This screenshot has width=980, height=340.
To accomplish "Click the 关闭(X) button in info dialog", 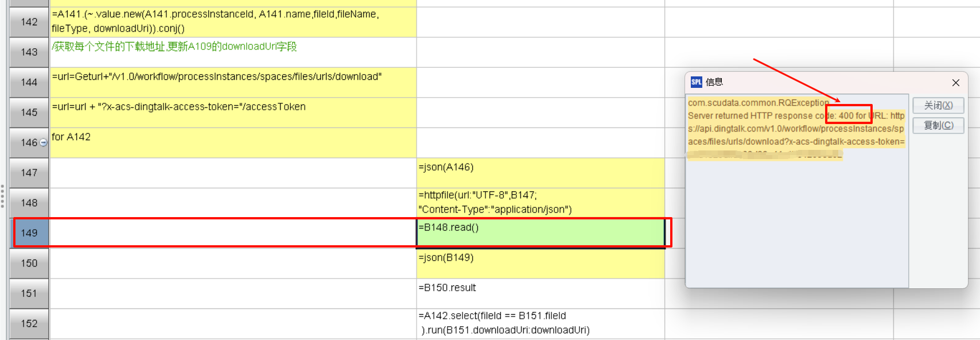I will click(x=938, y=106).
